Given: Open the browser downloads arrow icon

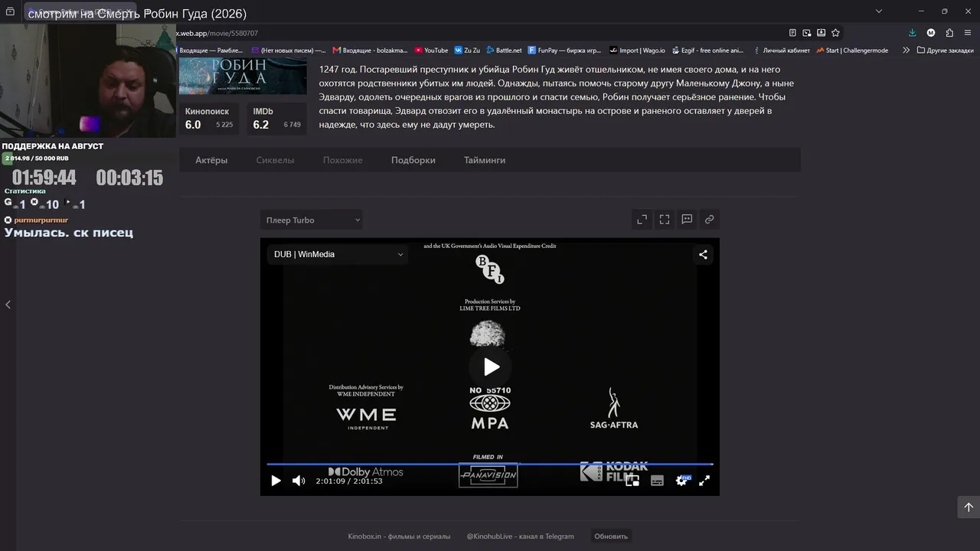Looking at the screenshot, I should pyautogui.click(x=912, y=33).
